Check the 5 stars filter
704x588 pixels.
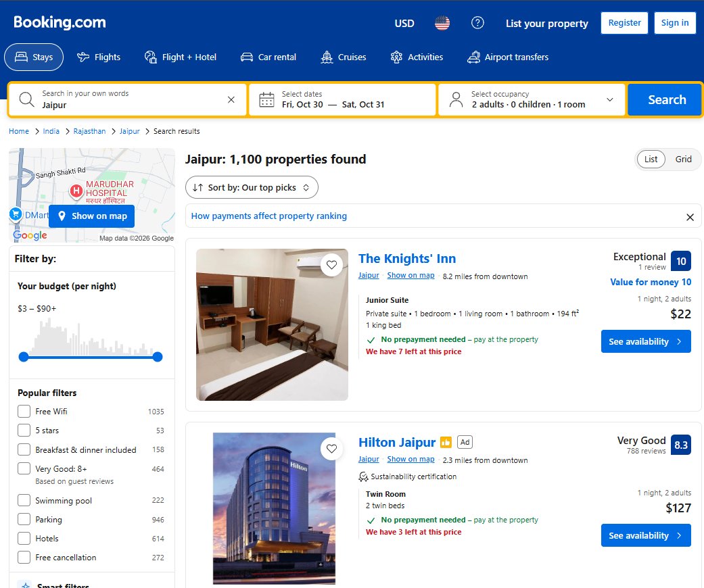click(x=24, y=431)
